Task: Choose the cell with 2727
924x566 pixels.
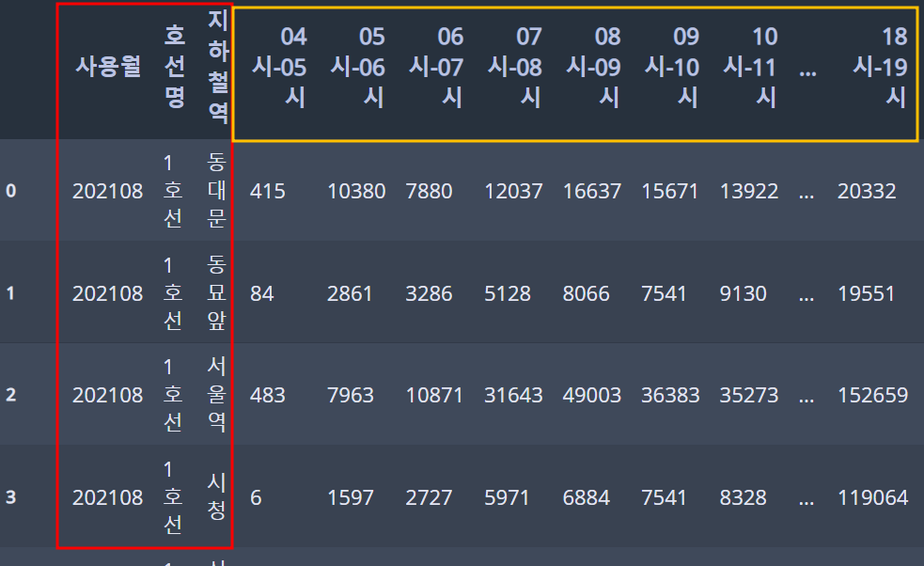Action: coord(429,497)
